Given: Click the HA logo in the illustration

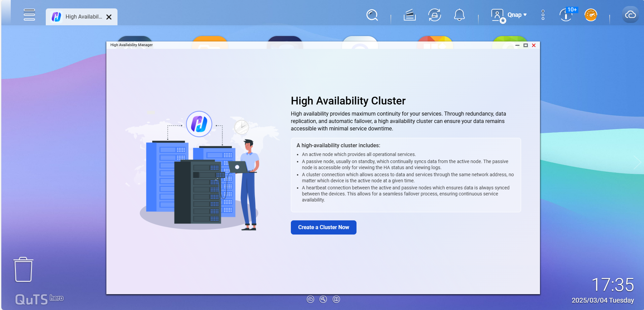Looking at the screenshot, I should click(199, 124).
